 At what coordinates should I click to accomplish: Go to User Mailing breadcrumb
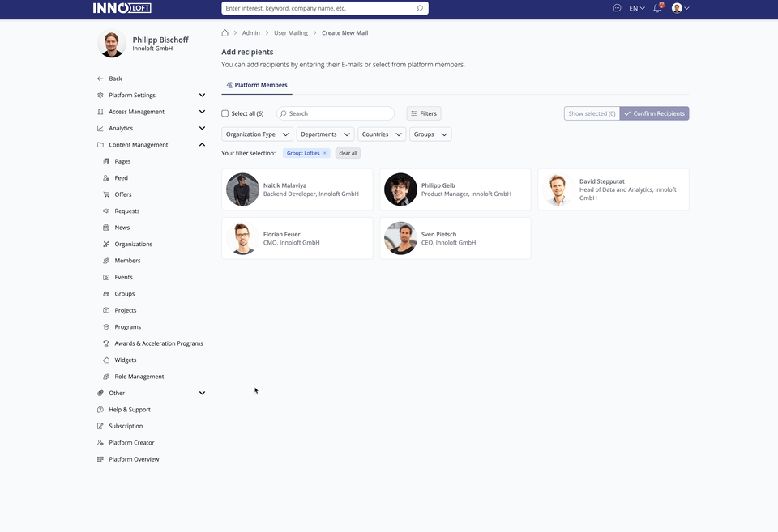point(290,33)
